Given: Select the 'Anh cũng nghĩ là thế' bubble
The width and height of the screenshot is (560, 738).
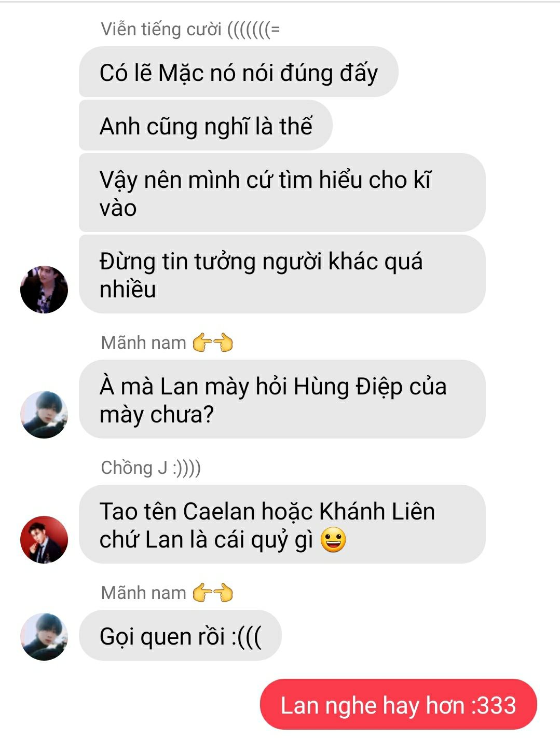Looking at the screenshot, I should point(206,126).
